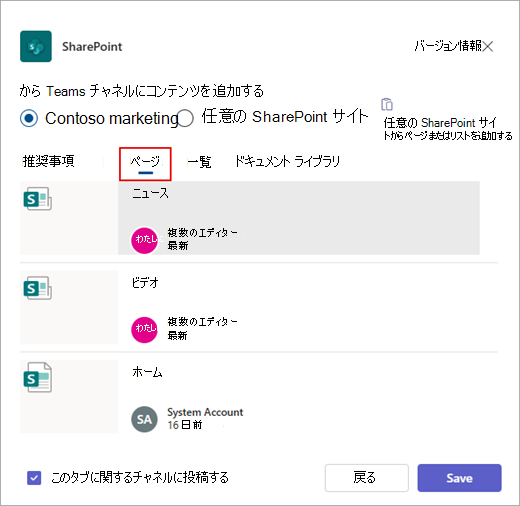Click the page icon for the ビデオ row
The height and width of the screenshot is (506, 520).
(37, 288)
